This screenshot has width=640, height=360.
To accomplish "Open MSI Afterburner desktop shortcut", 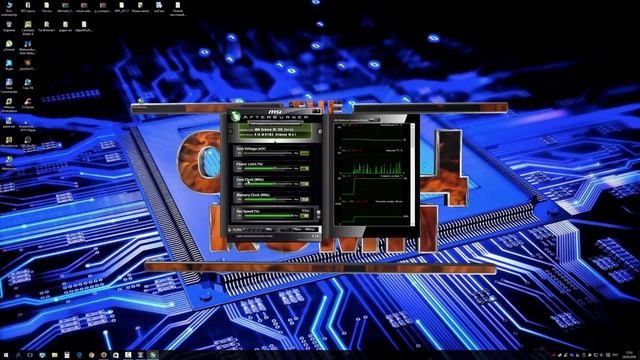I will click(9, 162).
